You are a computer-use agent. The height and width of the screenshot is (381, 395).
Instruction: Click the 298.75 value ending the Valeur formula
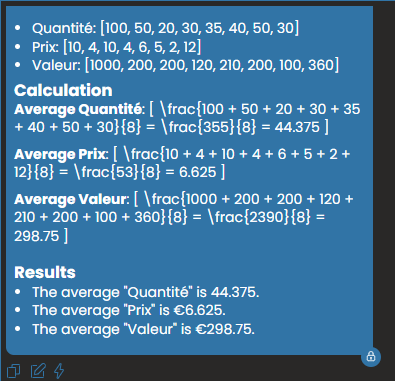pos(37,236)
